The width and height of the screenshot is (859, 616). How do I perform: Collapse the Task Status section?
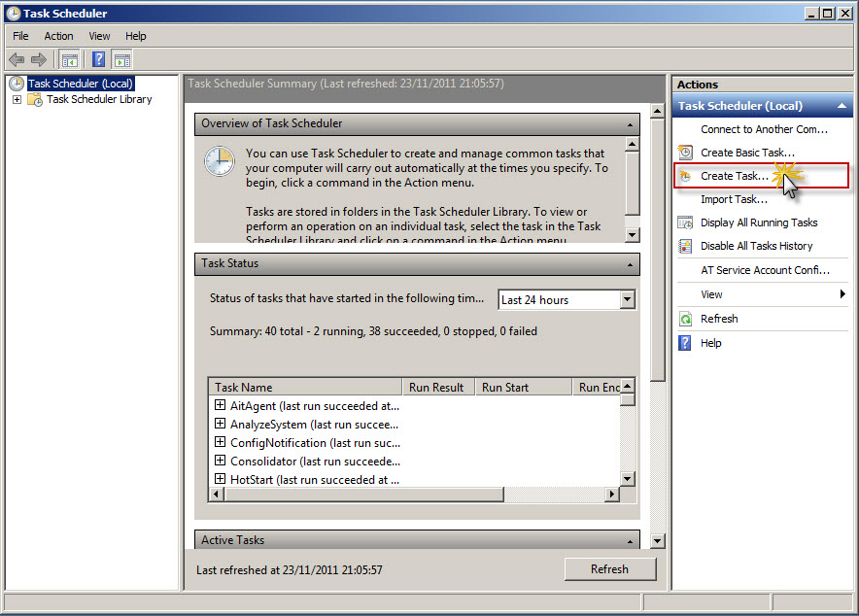630,265
